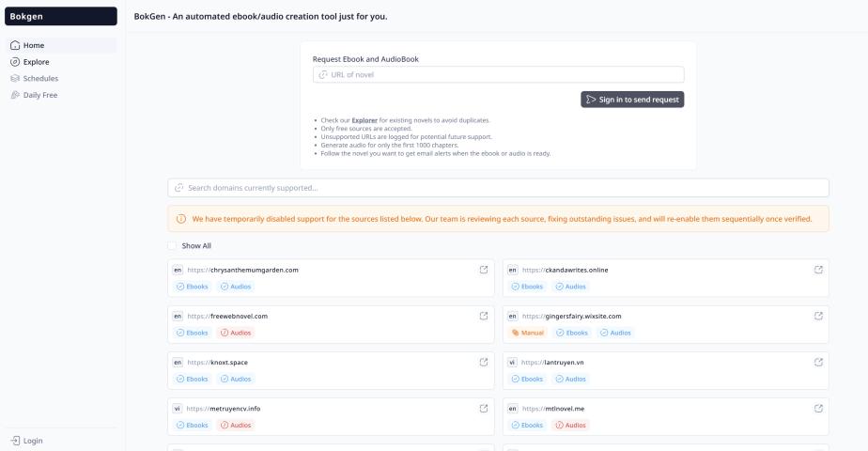Open Schedules page in sidebar
Viewport: 868px width, 451px height.
click(x=40, y=78)
